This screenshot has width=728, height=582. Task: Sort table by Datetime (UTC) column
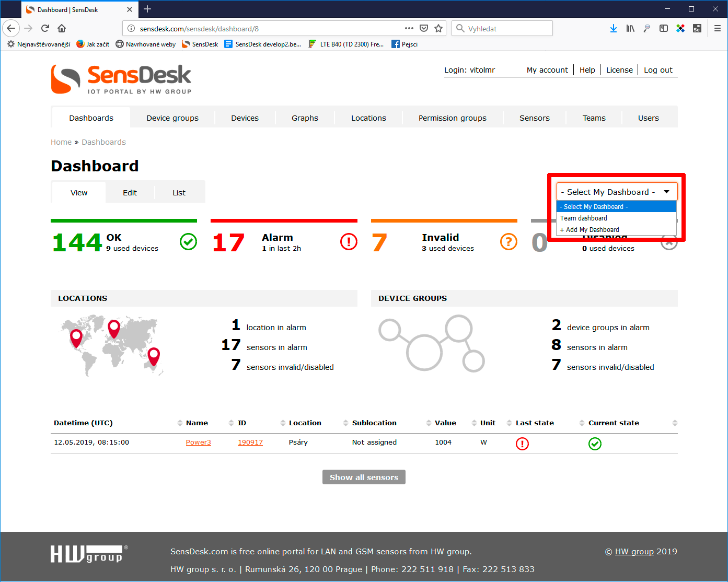(83, 423)
